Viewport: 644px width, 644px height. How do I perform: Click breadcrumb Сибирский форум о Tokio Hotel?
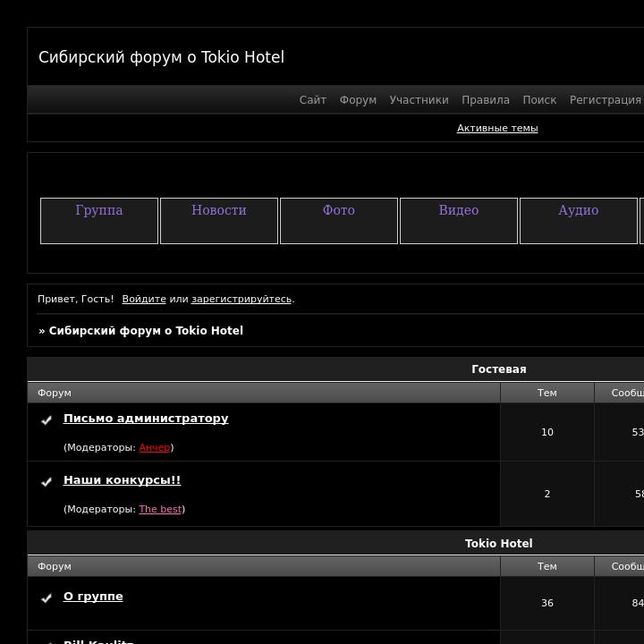pyautogui.click(x=146, y=331)
